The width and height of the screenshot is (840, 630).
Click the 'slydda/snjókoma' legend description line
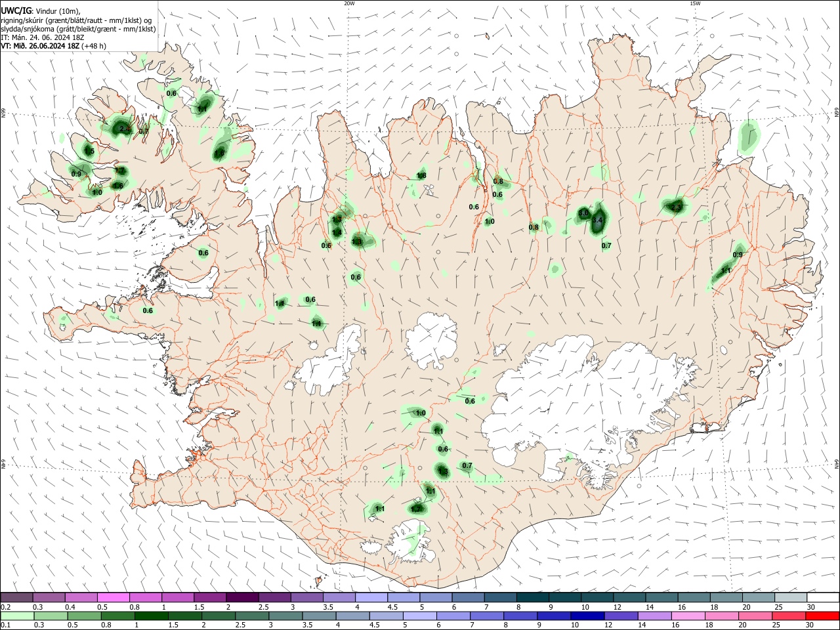pyautogui.click(x=78, y=29)
